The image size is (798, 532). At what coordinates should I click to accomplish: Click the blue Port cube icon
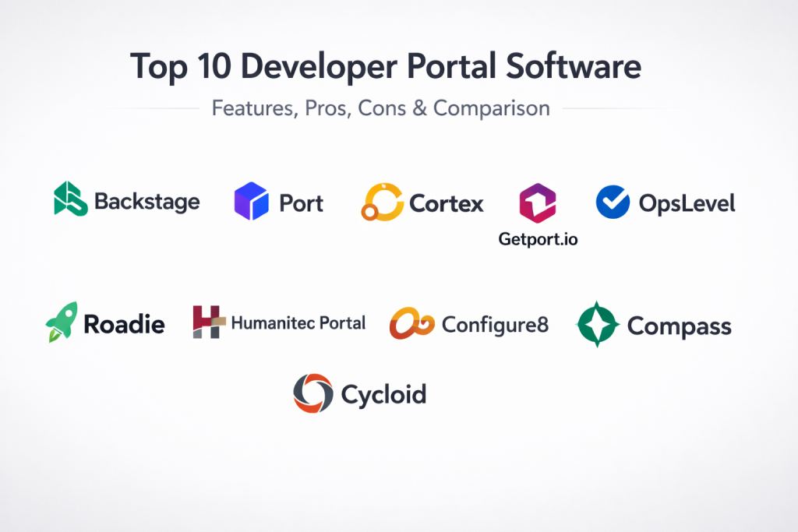point(251,201)
